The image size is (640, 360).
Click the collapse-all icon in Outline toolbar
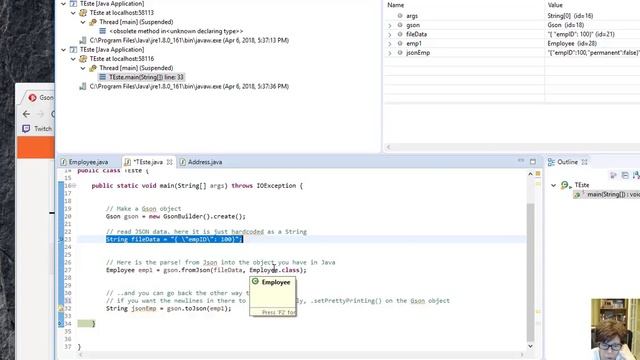click(625, 175)
